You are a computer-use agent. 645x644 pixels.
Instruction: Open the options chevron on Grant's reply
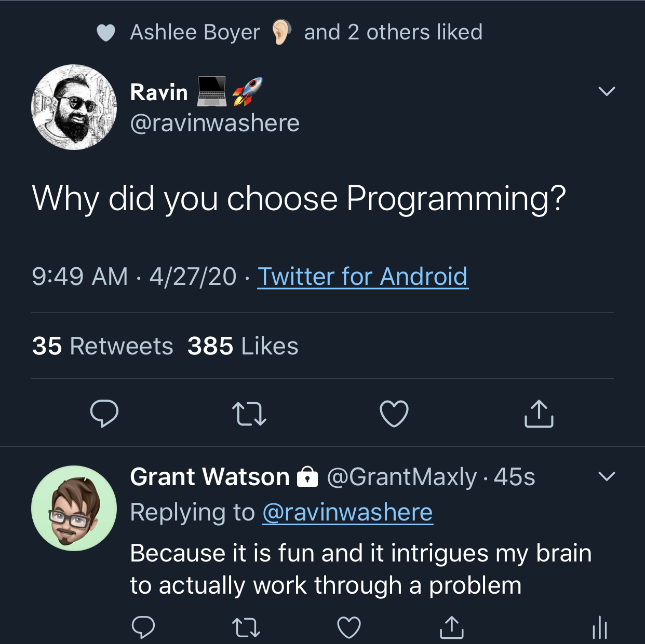click(x=607, y=476)
